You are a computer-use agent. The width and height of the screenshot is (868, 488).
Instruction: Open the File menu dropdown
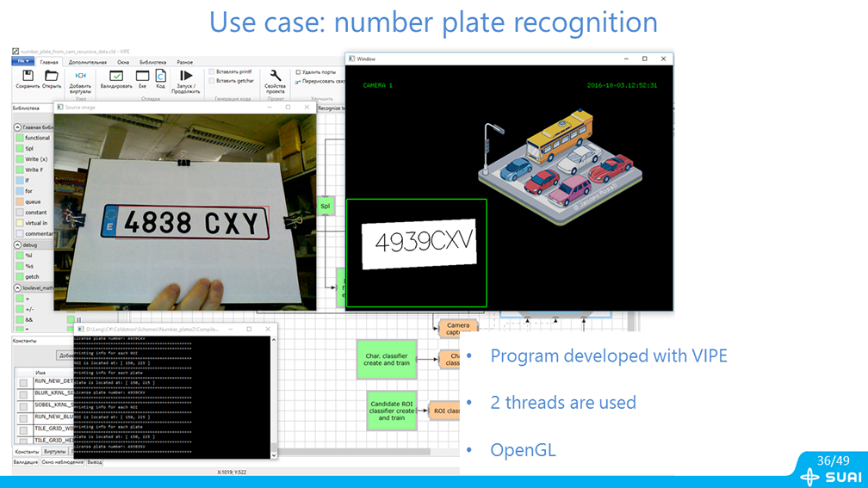pyautogui.click(x=22, y=62)
